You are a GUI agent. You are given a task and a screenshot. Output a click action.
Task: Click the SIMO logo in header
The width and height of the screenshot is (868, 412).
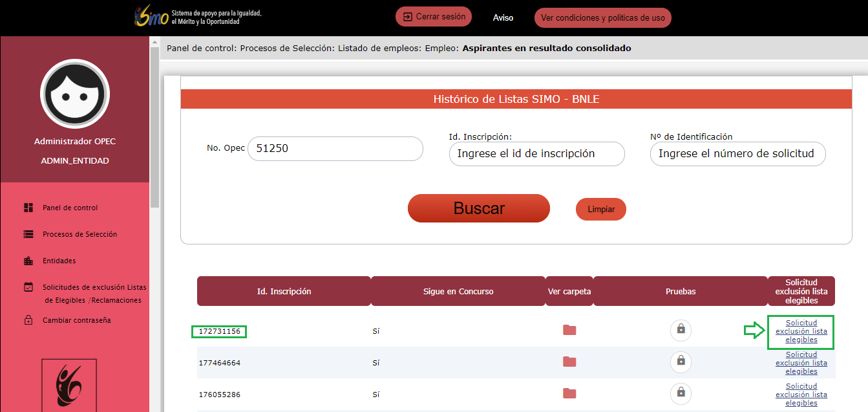tap(152, 17)
